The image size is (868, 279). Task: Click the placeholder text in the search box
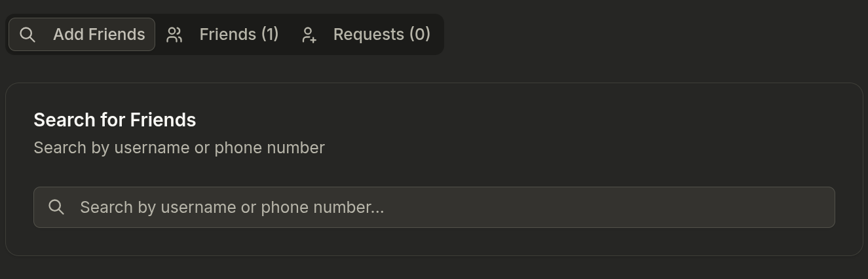pos(231,208)
